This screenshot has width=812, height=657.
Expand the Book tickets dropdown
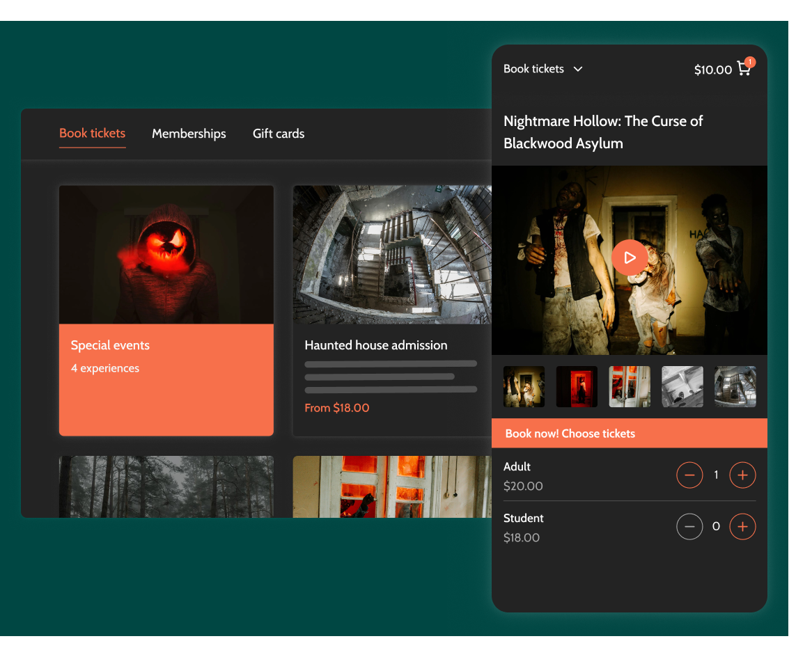[543, 69]
